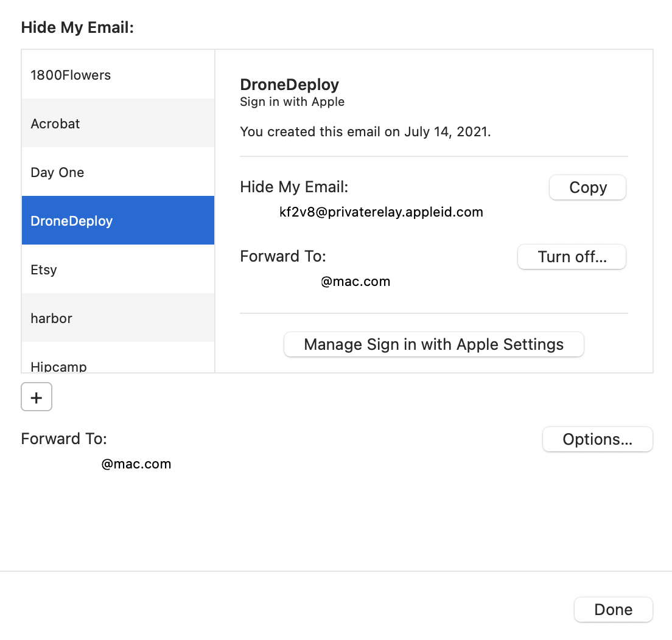This screenshot has height=640, width=672.
Task: Click the @mac.com address under DroneDeploy
Action: [355, 282]
